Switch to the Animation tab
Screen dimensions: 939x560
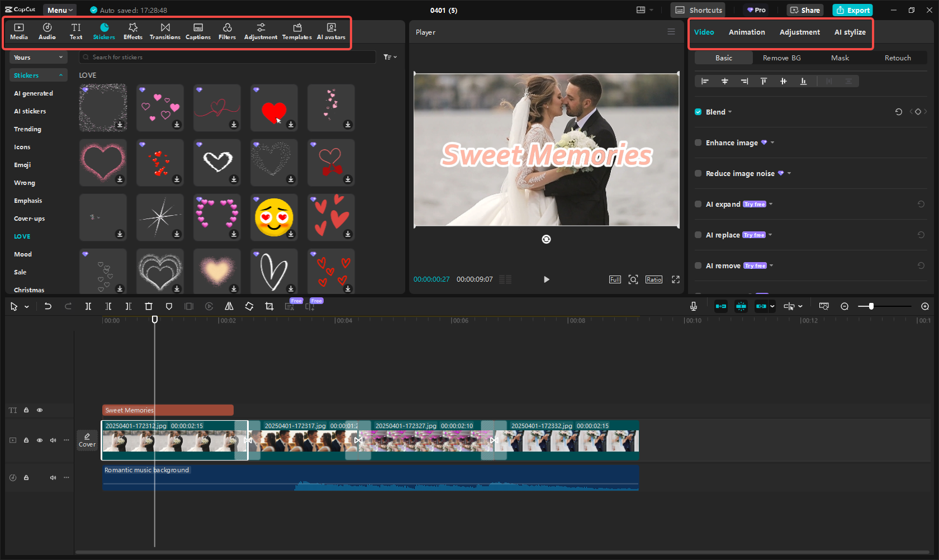point(747,32)
